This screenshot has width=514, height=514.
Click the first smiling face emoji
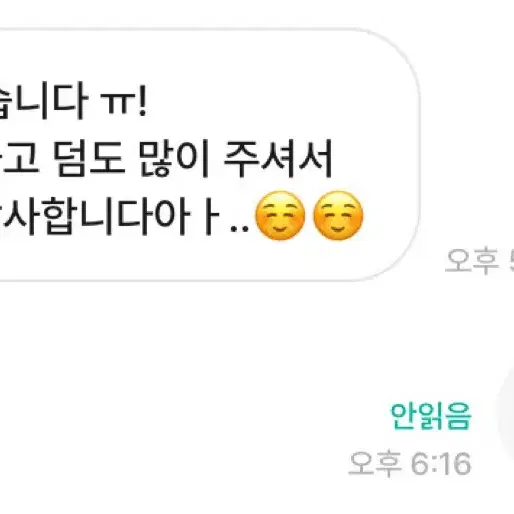tap(280, 216)
